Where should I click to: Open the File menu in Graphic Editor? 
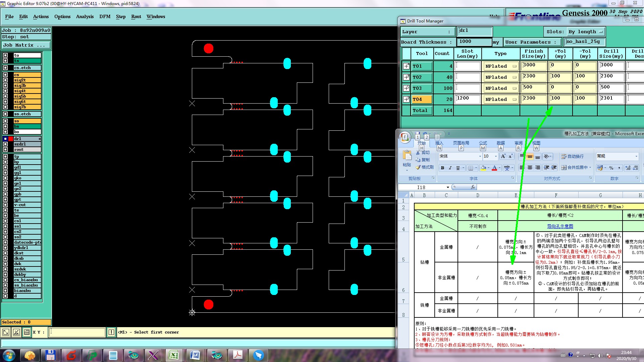(9, 16)
